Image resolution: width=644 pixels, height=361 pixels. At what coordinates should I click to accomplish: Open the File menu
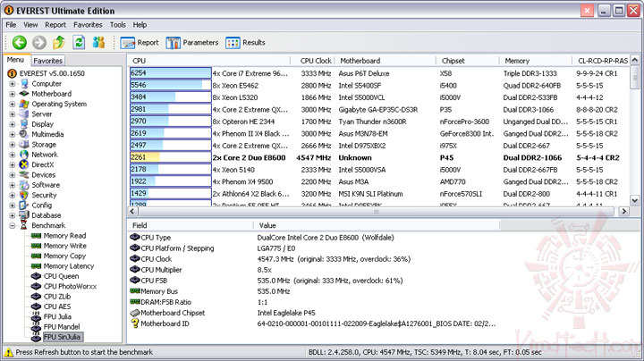11,25
